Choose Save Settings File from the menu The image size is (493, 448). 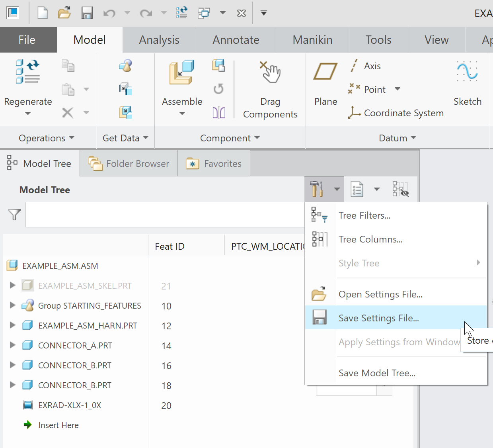(378, 318)
